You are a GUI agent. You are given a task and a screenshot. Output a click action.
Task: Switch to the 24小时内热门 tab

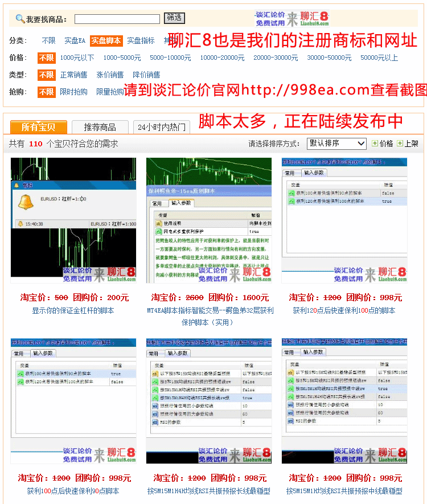pyautogui.click(x=162, y=128)
